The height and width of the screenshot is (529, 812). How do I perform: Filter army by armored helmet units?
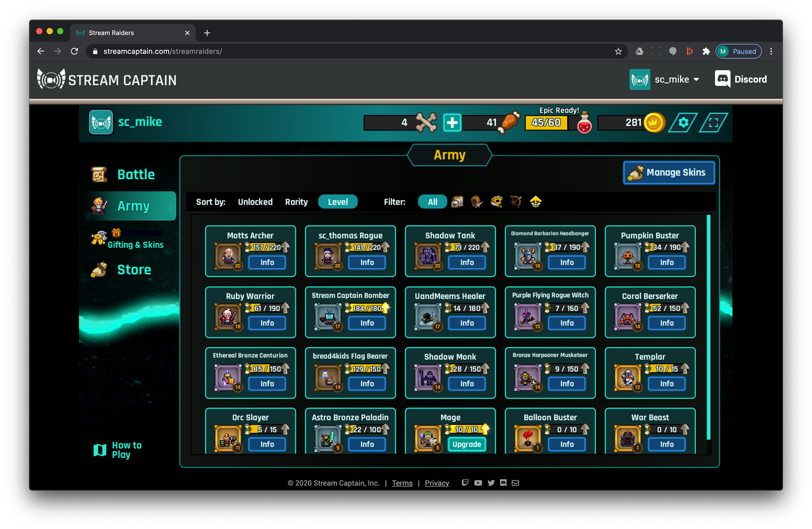[457, 202]
